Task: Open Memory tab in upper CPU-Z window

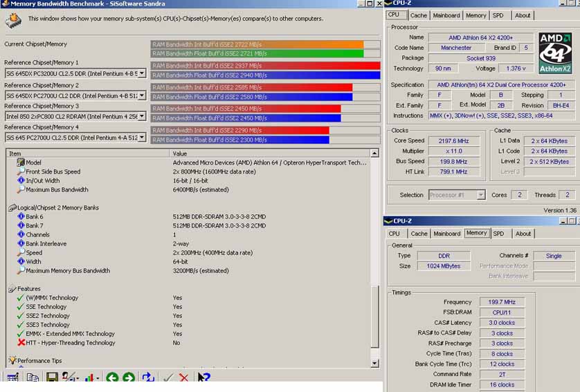Action: (x=475, y=15)
